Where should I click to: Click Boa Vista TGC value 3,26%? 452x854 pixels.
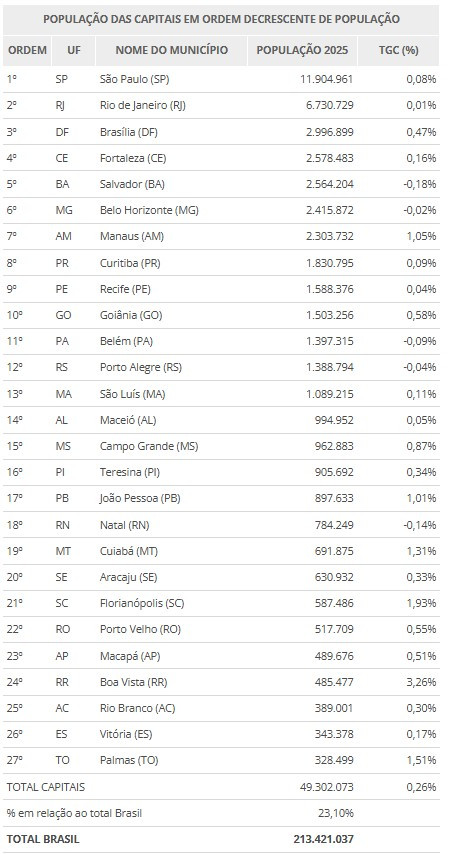422,681
